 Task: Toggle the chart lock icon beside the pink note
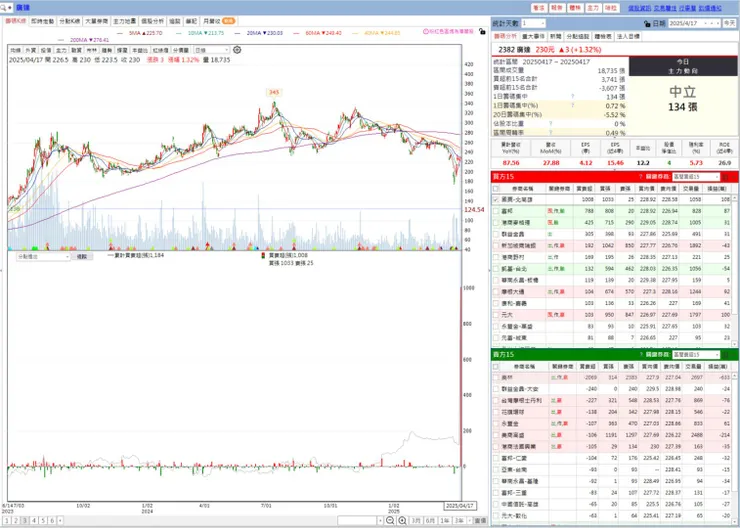pyautogui.click(x=482, y=32)
